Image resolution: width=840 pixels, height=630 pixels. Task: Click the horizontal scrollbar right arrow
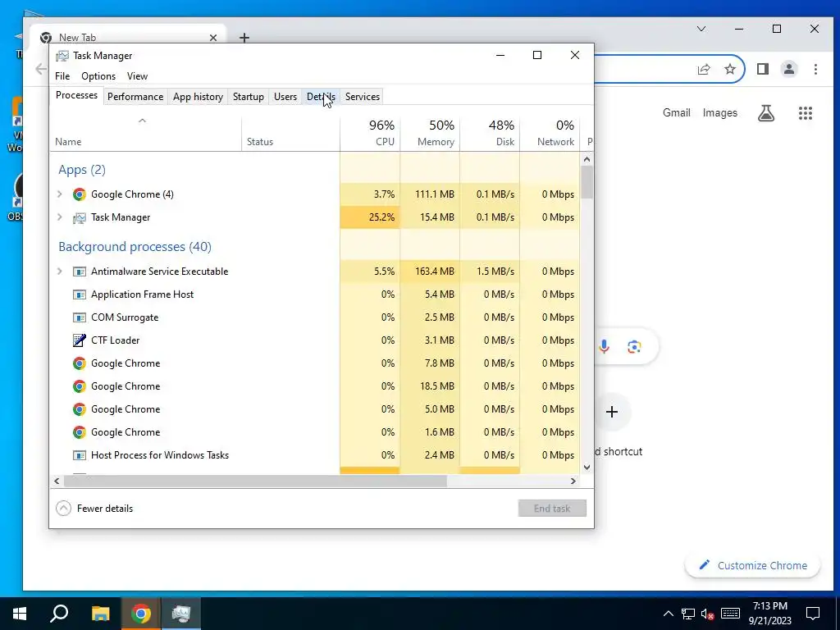coord(573,481)
